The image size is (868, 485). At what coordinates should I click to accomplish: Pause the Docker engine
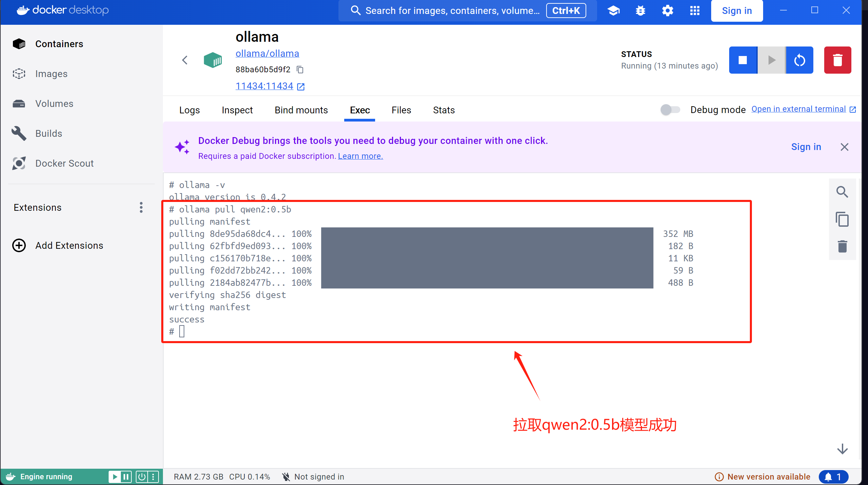126,477
